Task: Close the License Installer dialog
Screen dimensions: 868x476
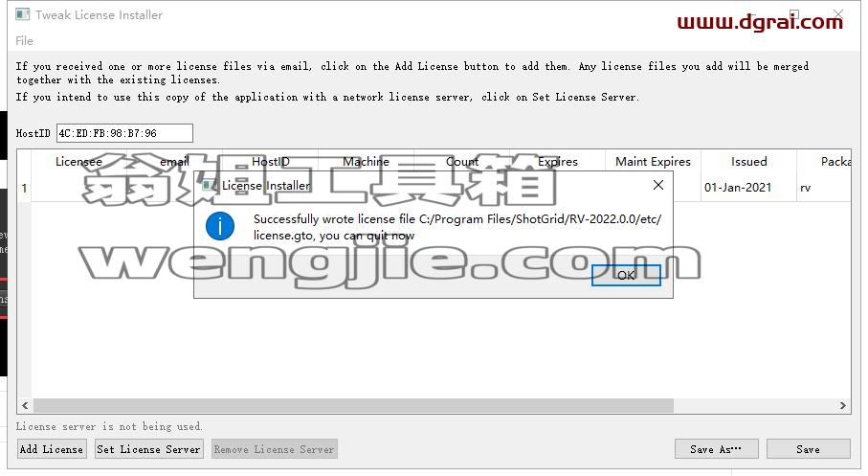Action: point(658,185)
